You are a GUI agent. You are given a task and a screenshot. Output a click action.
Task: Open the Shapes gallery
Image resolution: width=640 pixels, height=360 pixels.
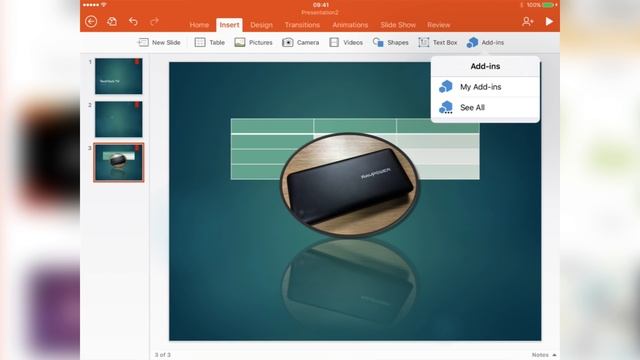391,42
